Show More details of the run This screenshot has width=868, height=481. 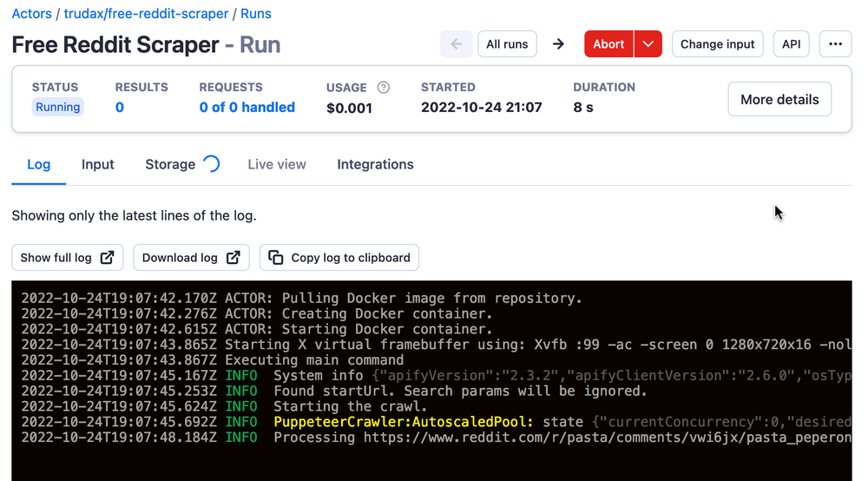(779, 99)
